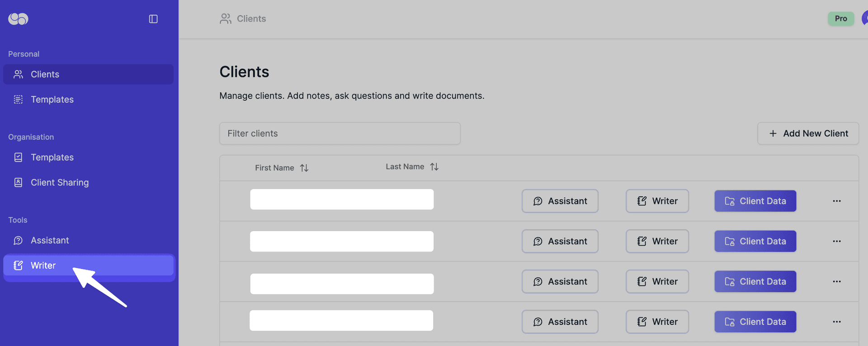Open more options for first client row
The height and width of the screenshot is (346, 868).
pyautogui.click(x=836, y=201)
